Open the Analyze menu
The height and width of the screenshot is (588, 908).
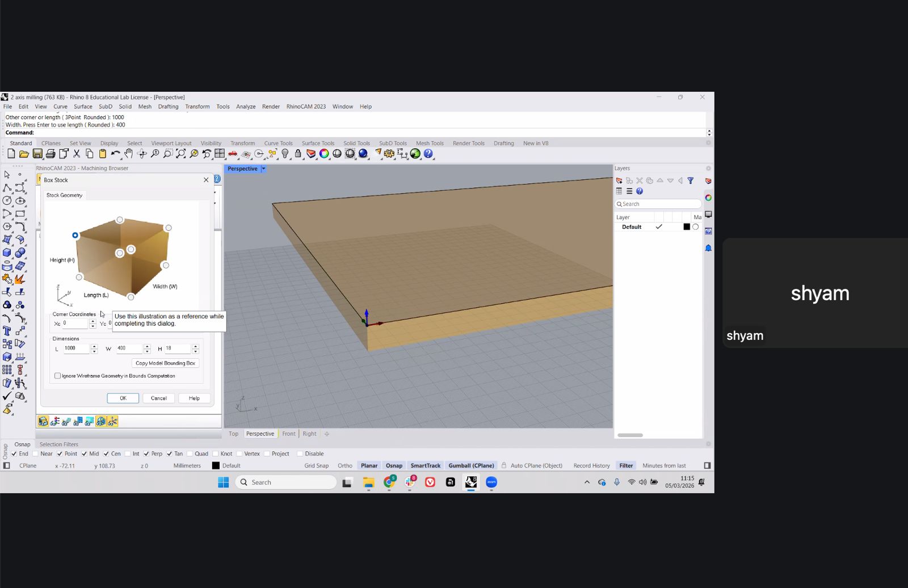(x=246, y=107)
